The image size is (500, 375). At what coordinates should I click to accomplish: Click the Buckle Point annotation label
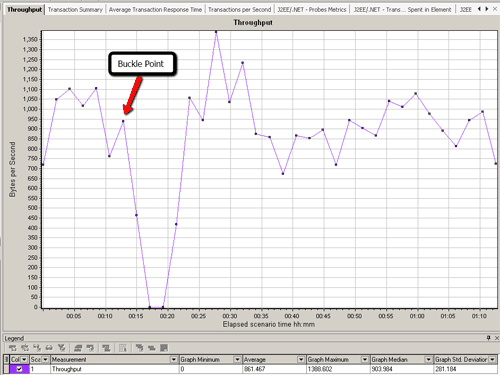pos(142,64)
